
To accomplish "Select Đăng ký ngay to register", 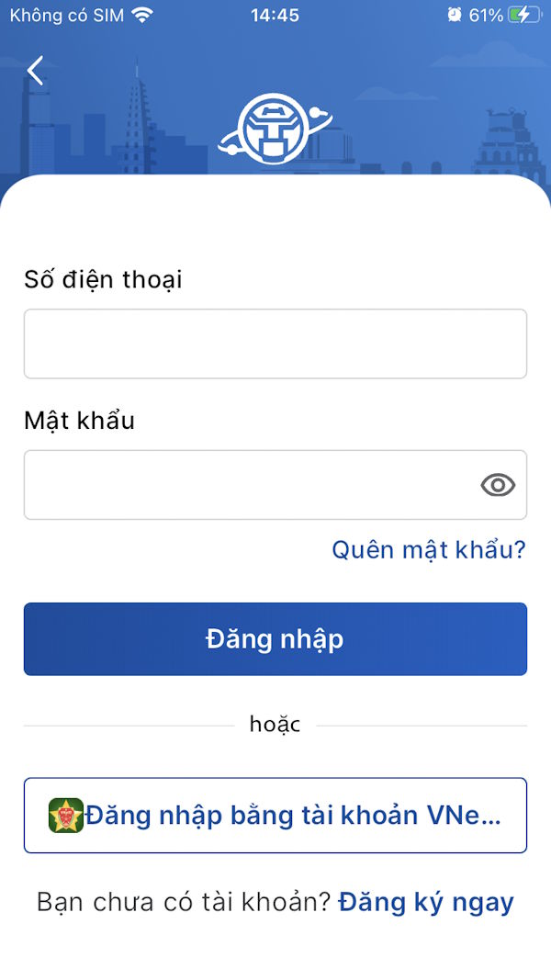I will point(425,903).
